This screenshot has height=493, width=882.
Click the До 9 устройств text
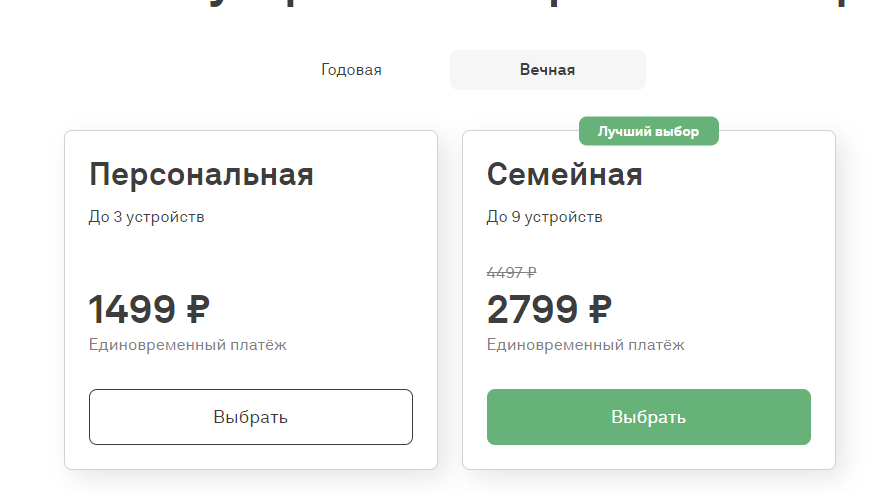[544, 216]
